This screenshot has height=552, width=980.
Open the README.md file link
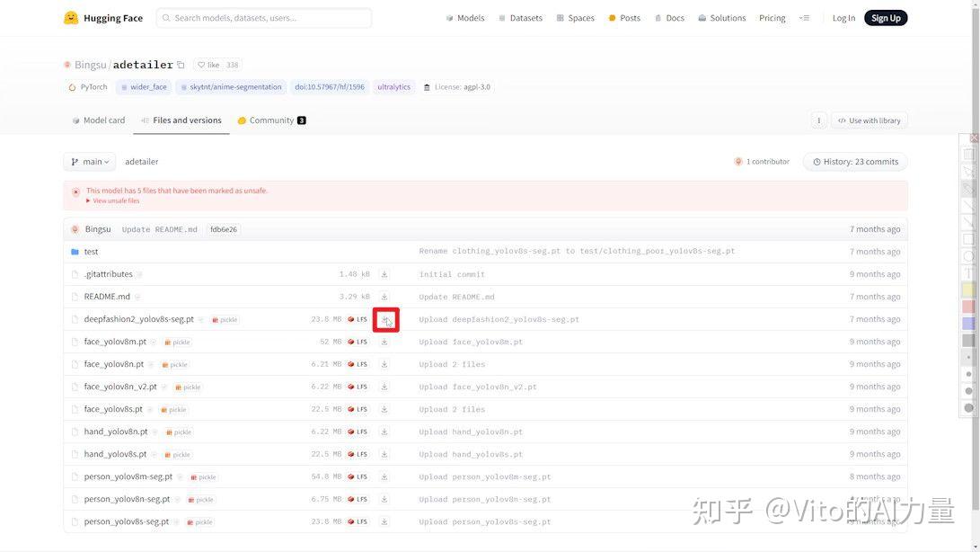[x=107, y=297]
